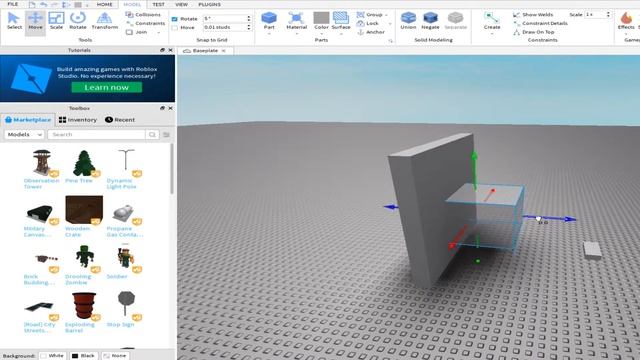Lock the selected part
Screen dimensions: 640x360
[368, 23]
